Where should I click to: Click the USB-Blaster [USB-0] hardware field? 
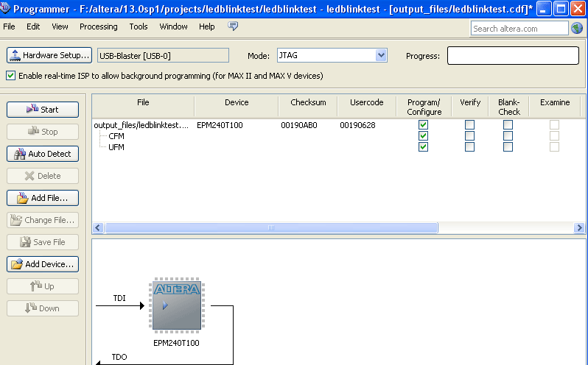163,56
